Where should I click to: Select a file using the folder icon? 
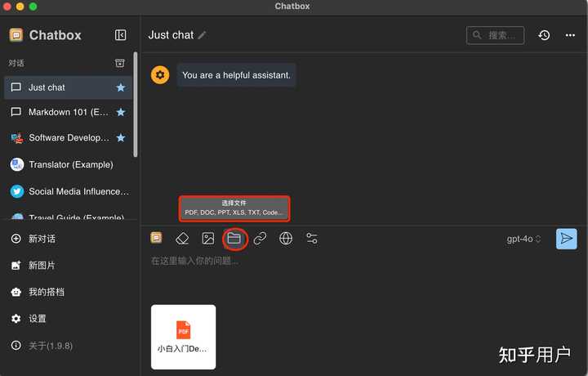click(x=234, y=239)
